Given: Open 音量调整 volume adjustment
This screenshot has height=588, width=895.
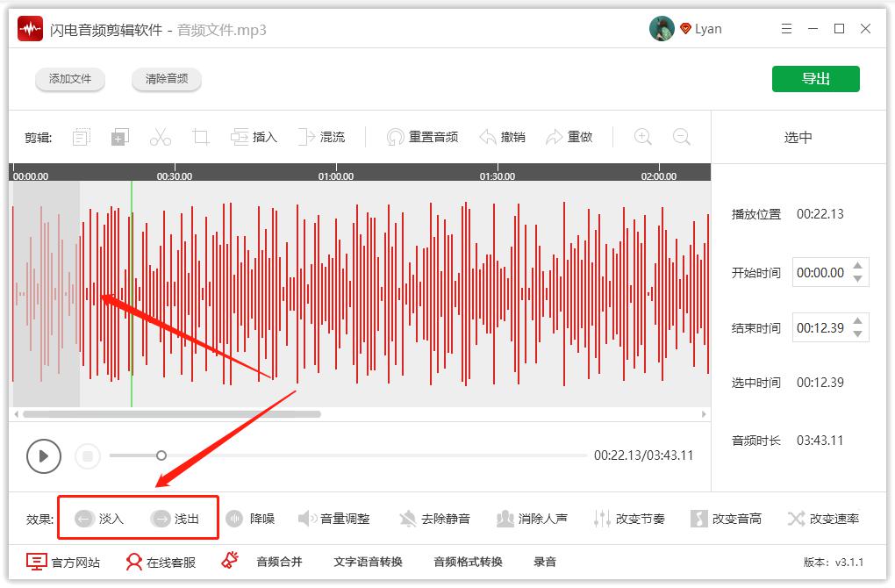Looking at the screenshot, I should [x=334, y=519].
